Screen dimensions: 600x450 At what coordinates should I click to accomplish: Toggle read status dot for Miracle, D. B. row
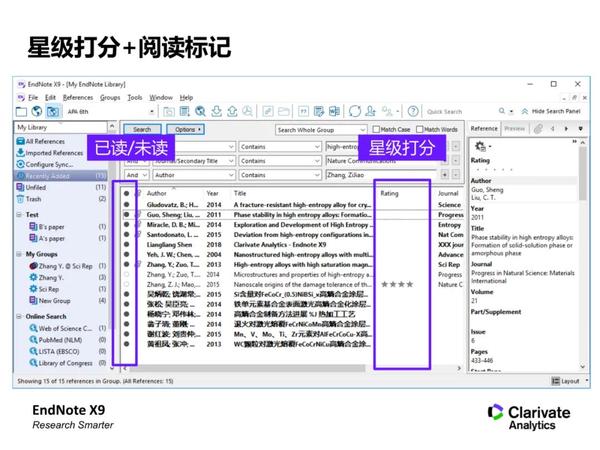point(126,224)
